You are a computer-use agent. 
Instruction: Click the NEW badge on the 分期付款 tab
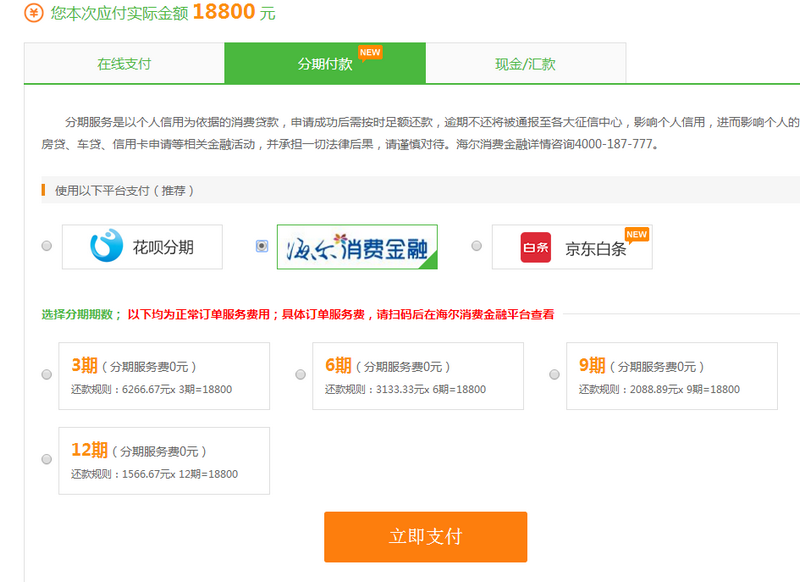pos(371,51)
